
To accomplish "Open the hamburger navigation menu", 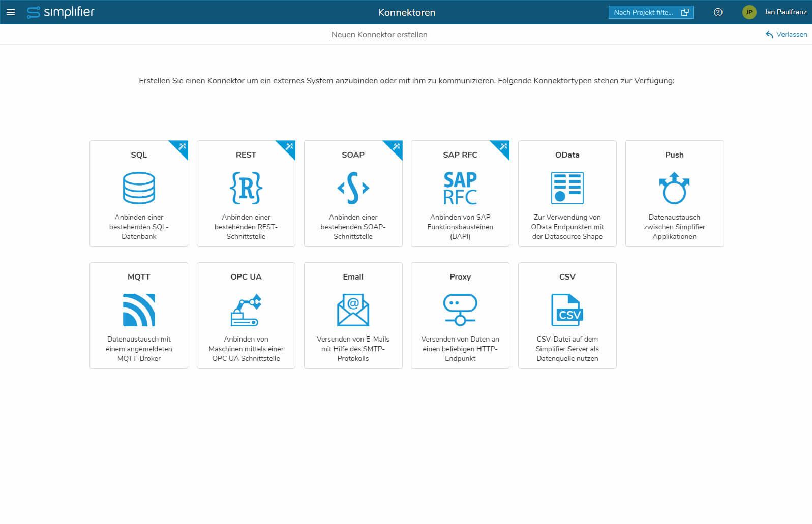I will [11, 12].
